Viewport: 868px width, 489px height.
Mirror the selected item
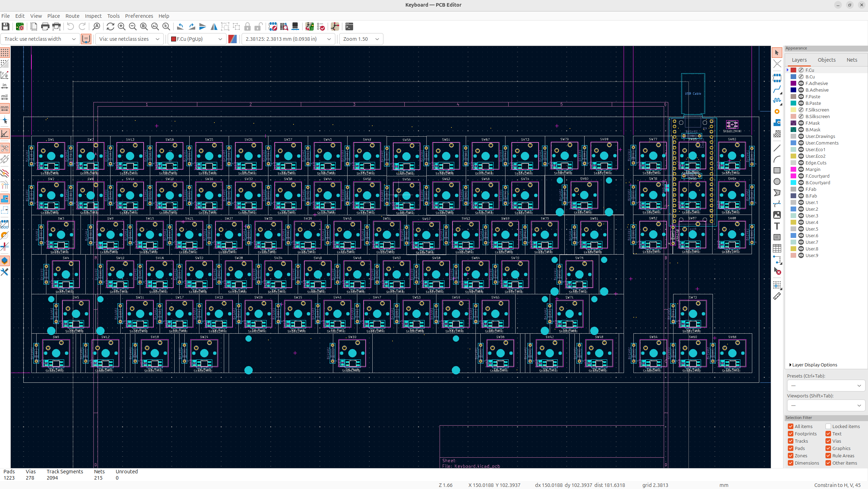pyautogui.click(x=214, y=26)
